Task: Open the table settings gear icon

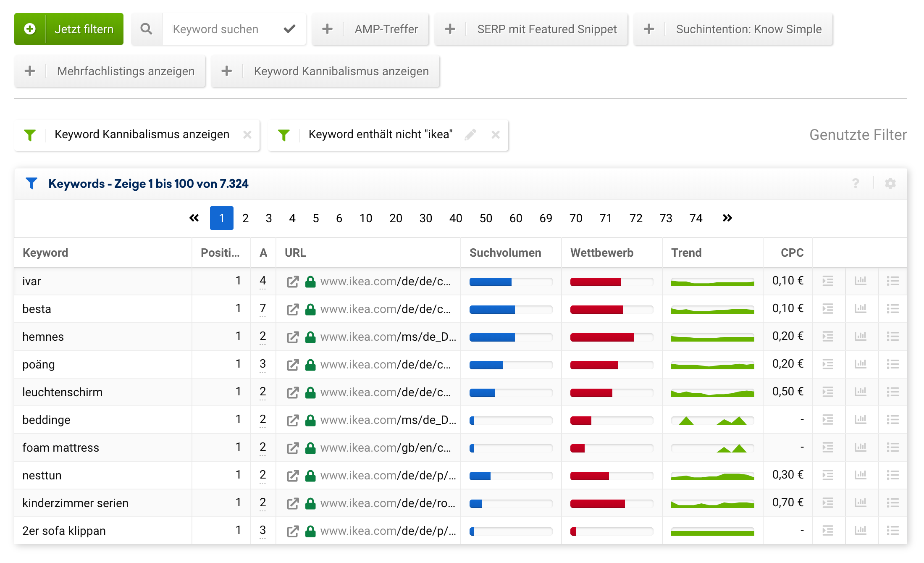Action: pyautogui.click(x=890, y=184)
